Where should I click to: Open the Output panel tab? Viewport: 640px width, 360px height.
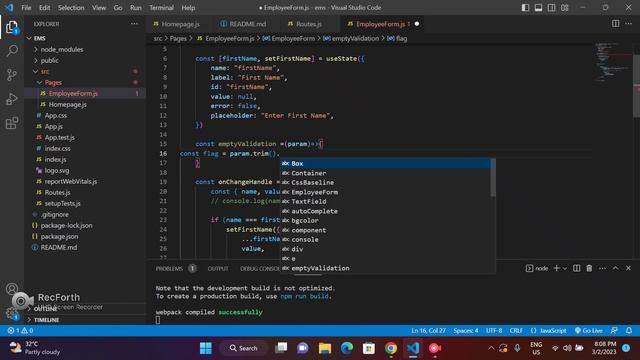pyautogui.click(x=218, y=268)
